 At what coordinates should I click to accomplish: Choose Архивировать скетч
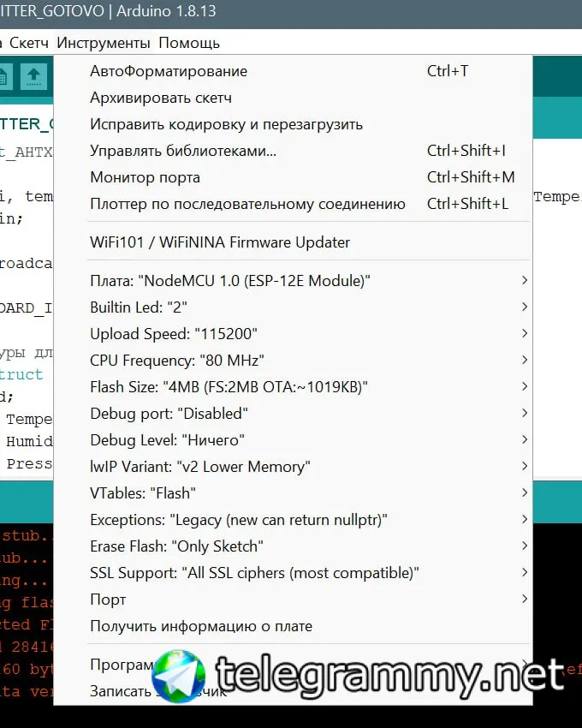294,98
